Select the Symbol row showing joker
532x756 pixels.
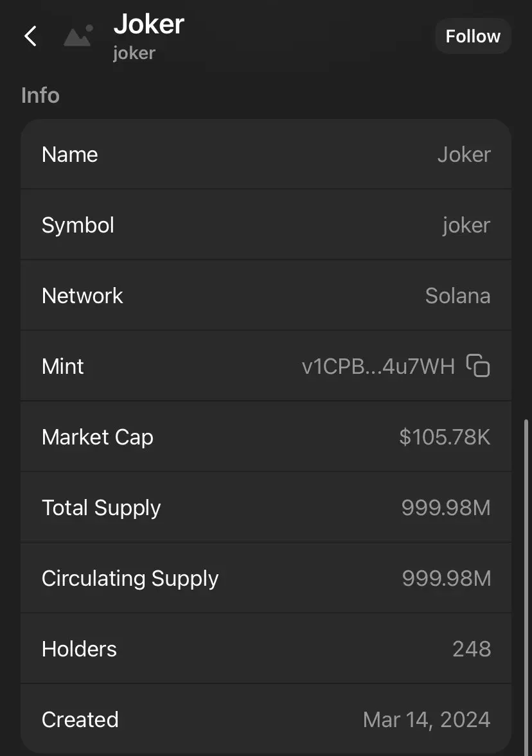click(266, 225)
